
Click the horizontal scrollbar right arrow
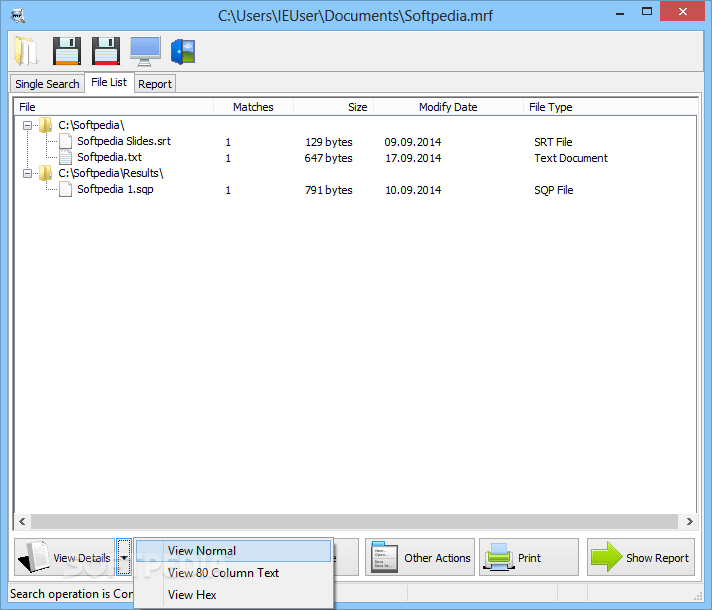(x=689, y=521)
